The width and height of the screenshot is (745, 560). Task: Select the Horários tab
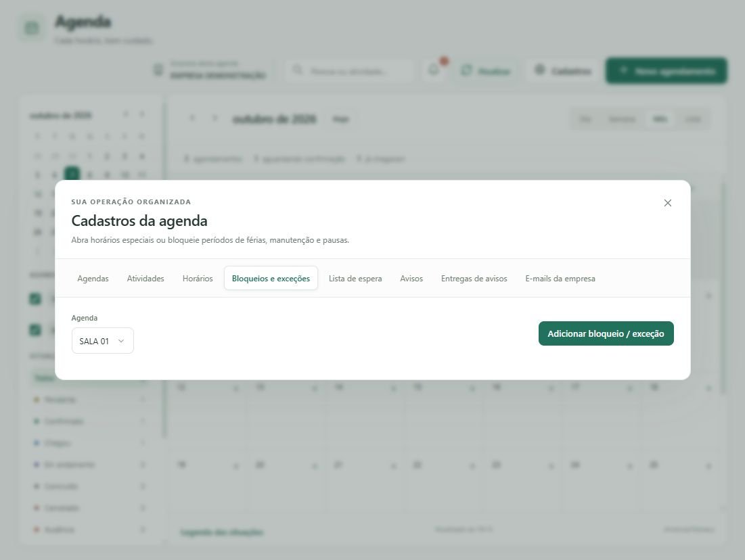[198, 279]
